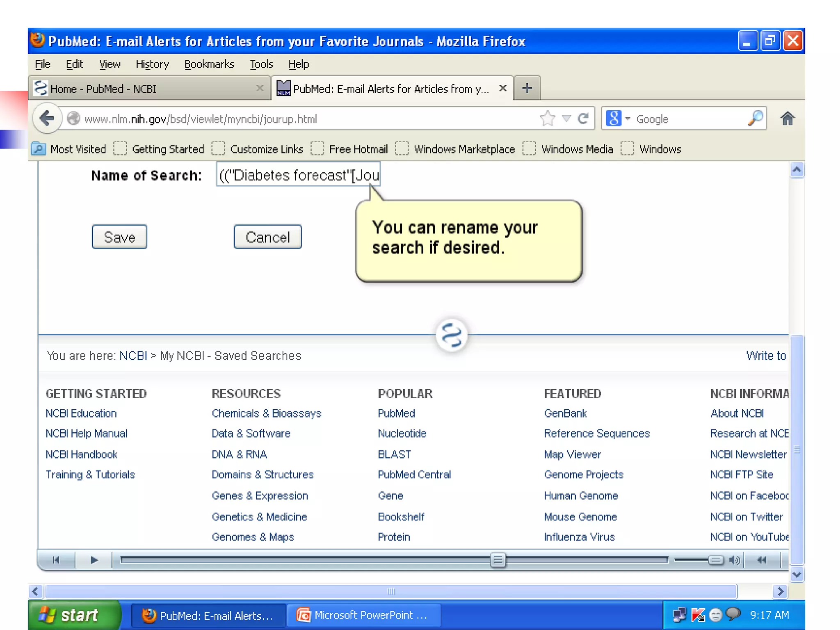840x630 pixels.
Task: Click the Firefox home icon
Action: click(x=787, y=119)
